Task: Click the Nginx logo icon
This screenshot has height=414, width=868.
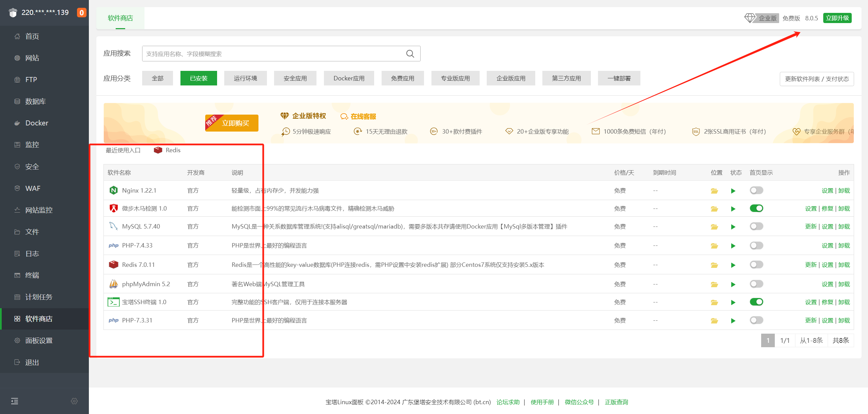Action: (114, 190)
